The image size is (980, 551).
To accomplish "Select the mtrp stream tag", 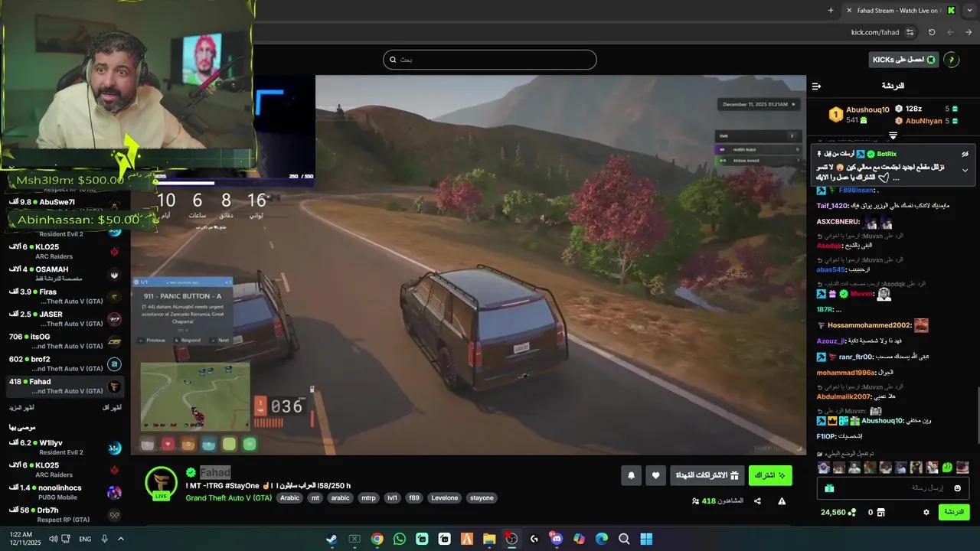I will [368, 497].
